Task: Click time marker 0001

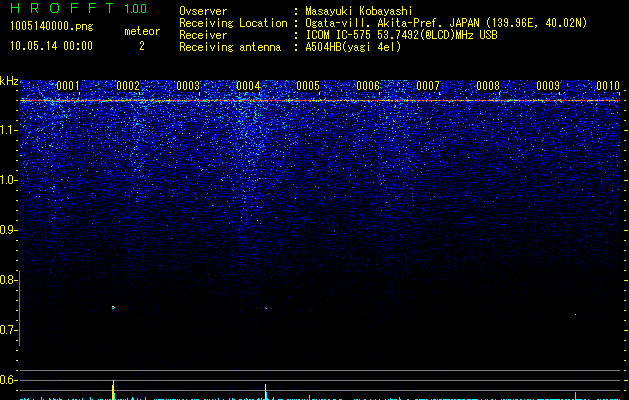Action: coord(68,86)
